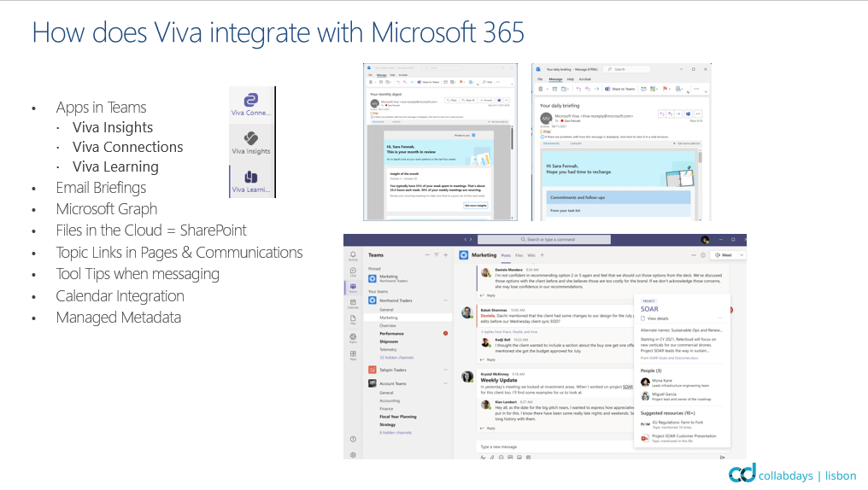Open the Meet button dropdown arrow
Screen dimensions: 868x490
(741, 255)
